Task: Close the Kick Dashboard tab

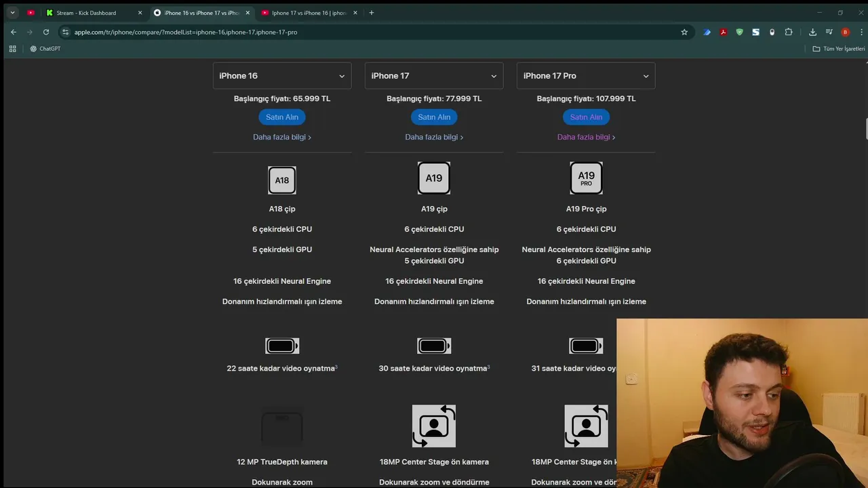Action: pos(140,12)
